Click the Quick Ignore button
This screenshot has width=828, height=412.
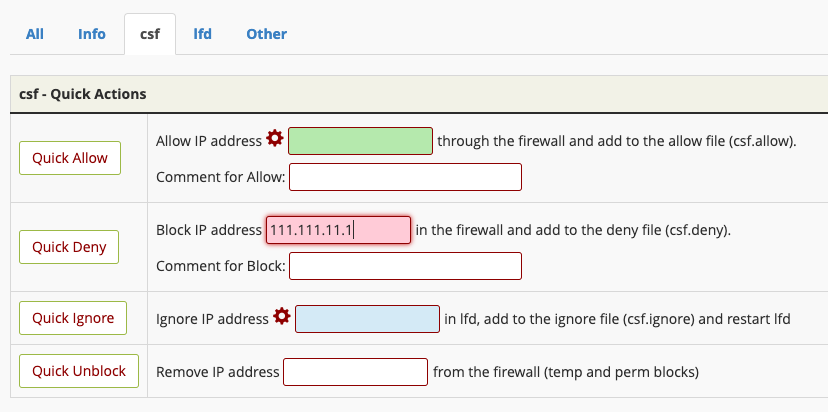coord(73,318)
